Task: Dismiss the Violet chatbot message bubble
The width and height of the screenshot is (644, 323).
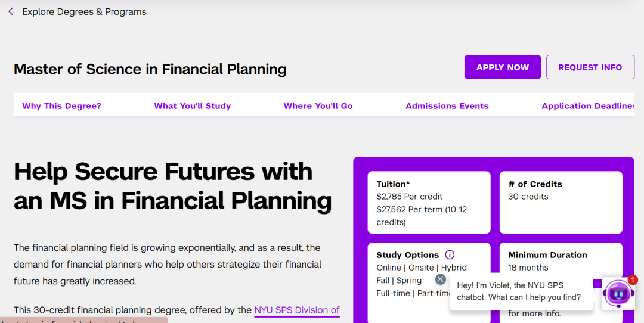Action: pos(441,279)
